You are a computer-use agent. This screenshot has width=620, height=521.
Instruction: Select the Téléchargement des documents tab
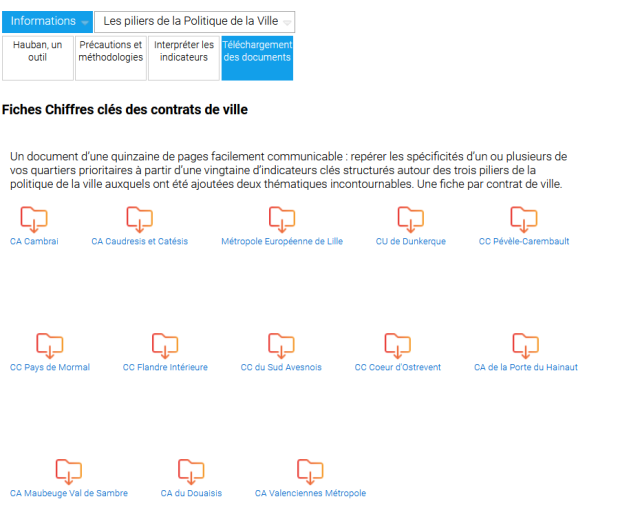[257, 58]
